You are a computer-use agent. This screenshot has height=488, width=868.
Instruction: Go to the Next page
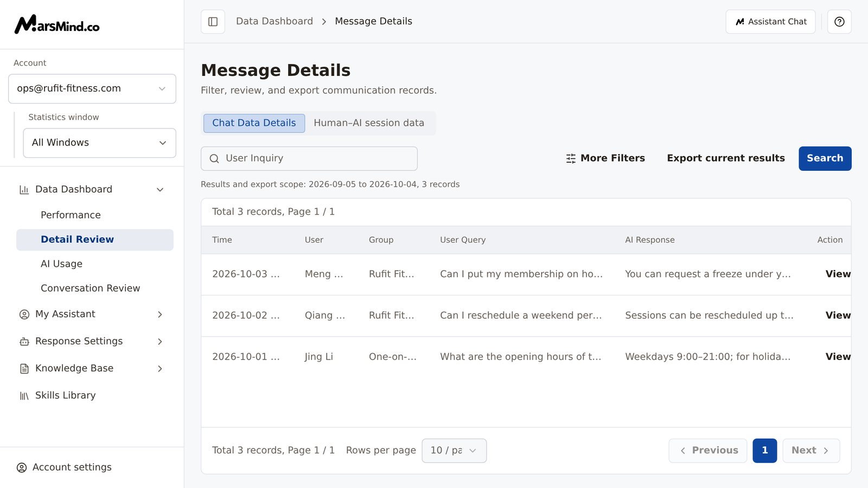pos(811,451)
